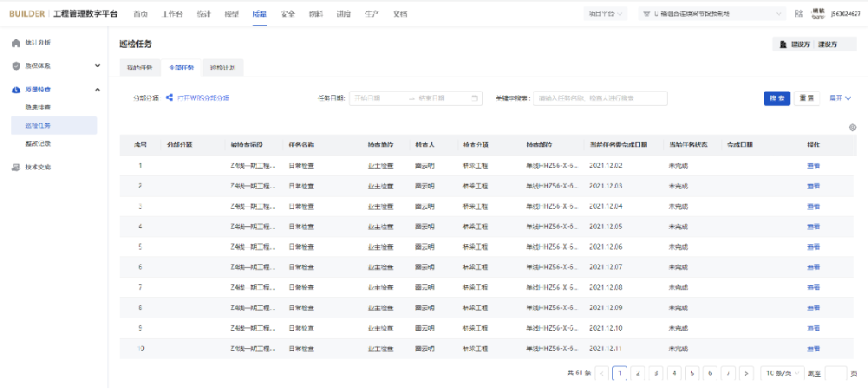Click the building icon beside 建设方
The width and height of the screenshot is (868, 389).
(x=783, y=44)
